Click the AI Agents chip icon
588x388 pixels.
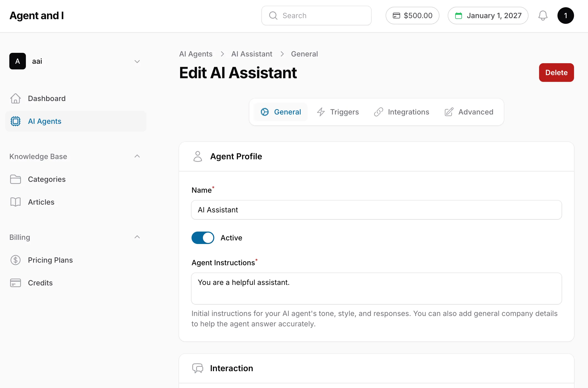16,121
